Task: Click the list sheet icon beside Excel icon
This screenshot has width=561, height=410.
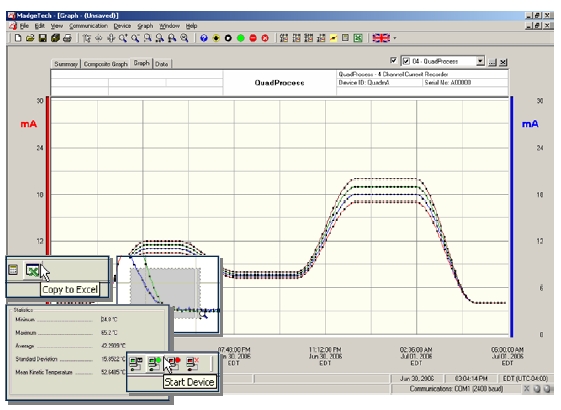Action: point(345,38)
